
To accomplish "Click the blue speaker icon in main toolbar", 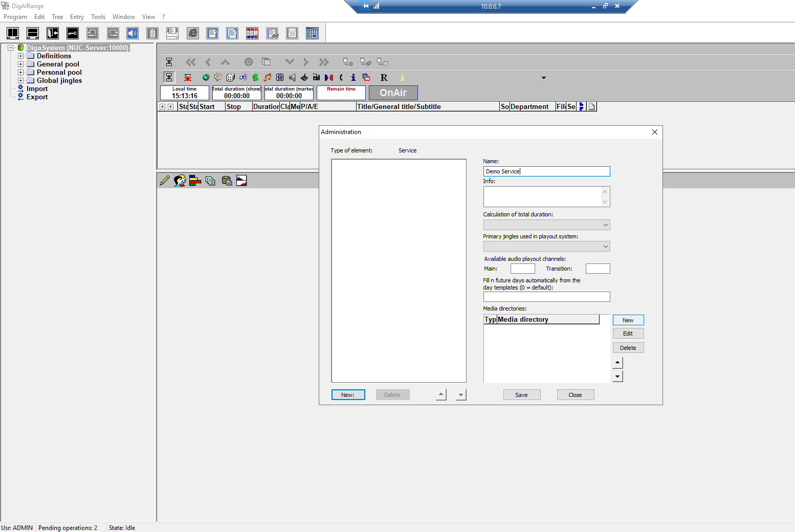I will 132,34.
